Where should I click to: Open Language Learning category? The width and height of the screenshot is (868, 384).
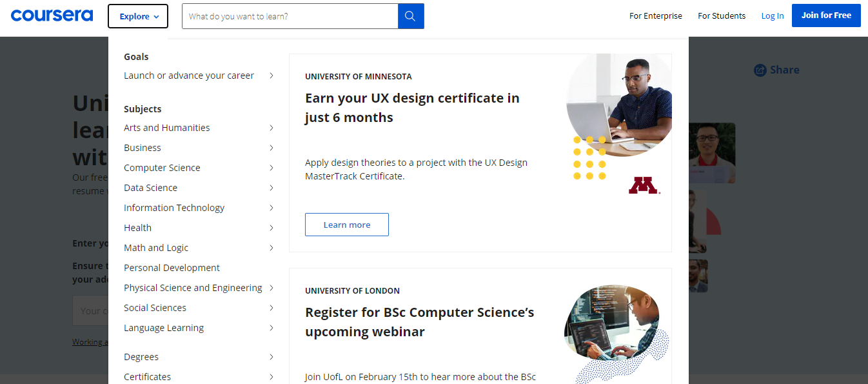(164, 328)
